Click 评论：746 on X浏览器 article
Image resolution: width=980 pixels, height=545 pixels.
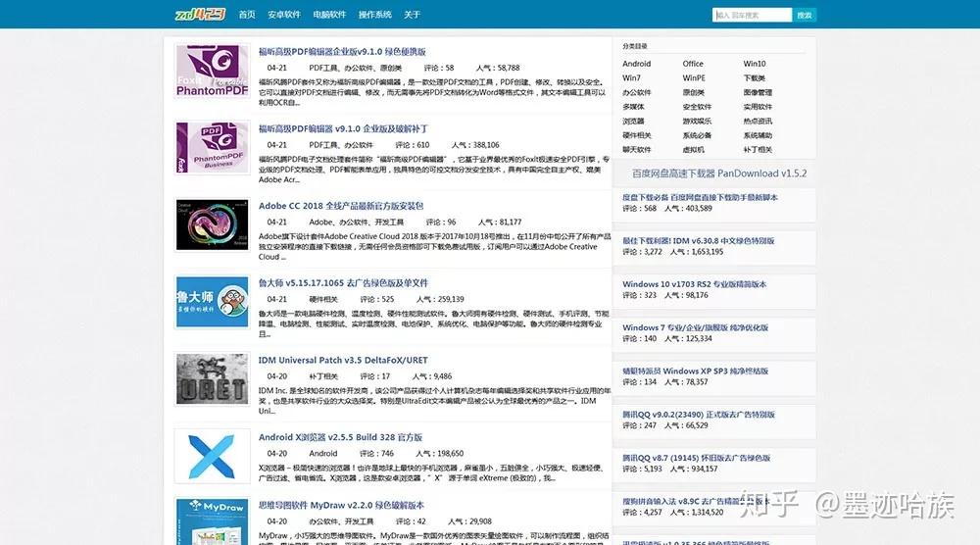pos(378,454)
